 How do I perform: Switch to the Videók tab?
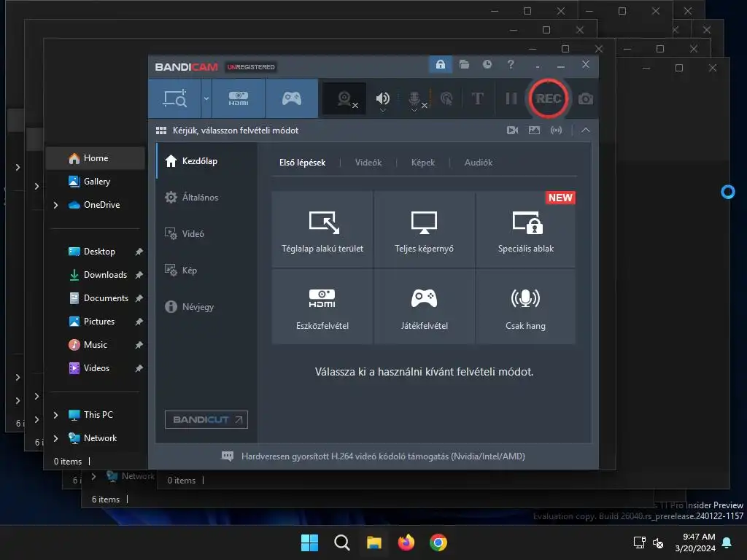(x=368, y=163)
